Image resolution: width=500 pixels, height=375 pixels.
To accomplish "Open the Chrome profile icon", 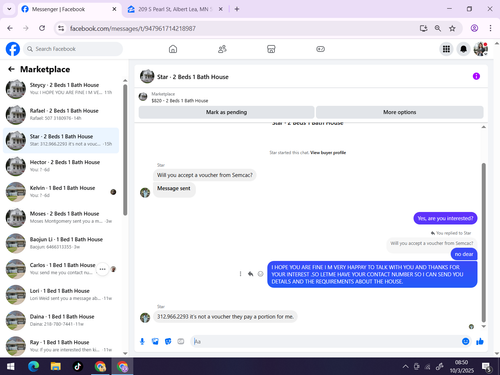I will [x=474, y=28].
